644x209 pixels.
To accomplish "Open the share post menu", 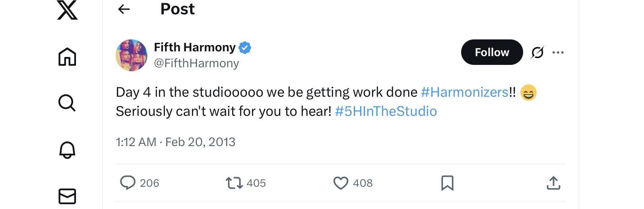I will coord(553,183).
